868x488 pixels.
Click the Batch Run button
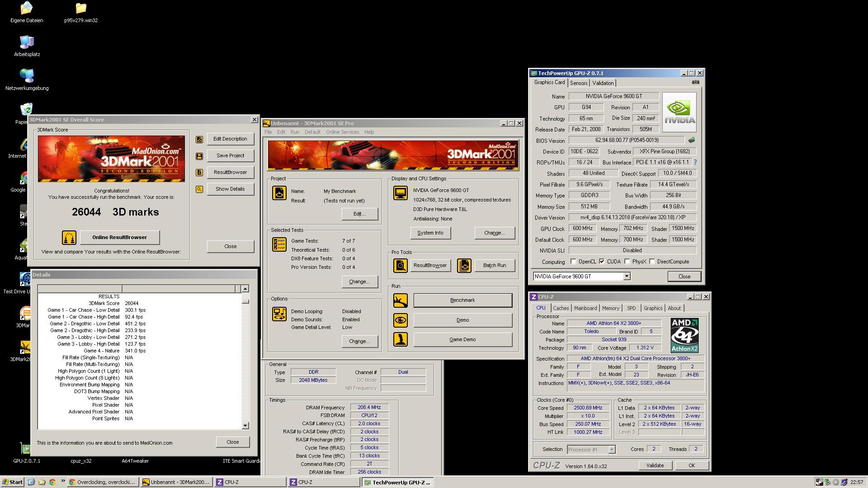click(x=494, y=266)
